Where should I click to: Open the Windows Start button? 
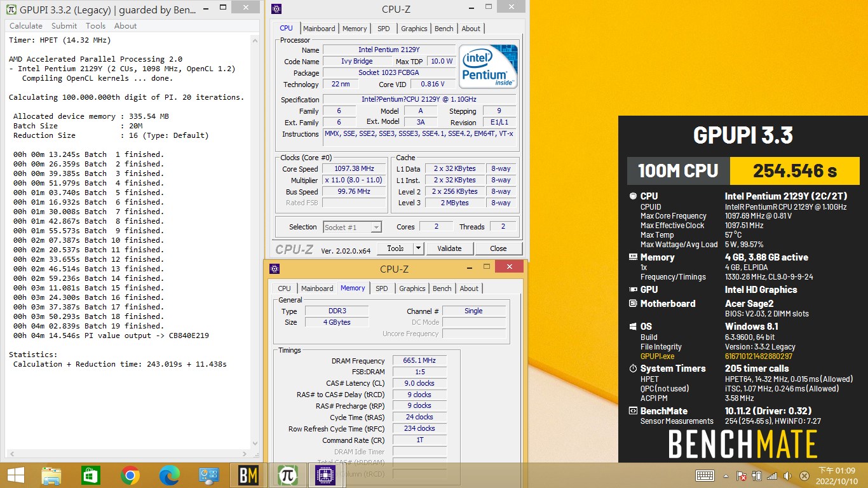coord(16,475)
